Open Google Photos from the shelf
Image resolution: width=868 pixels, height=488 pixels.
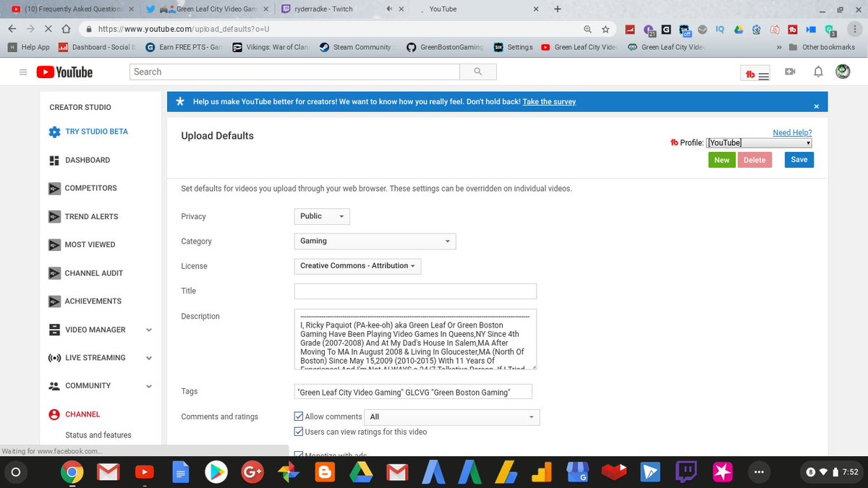point(287,473)
